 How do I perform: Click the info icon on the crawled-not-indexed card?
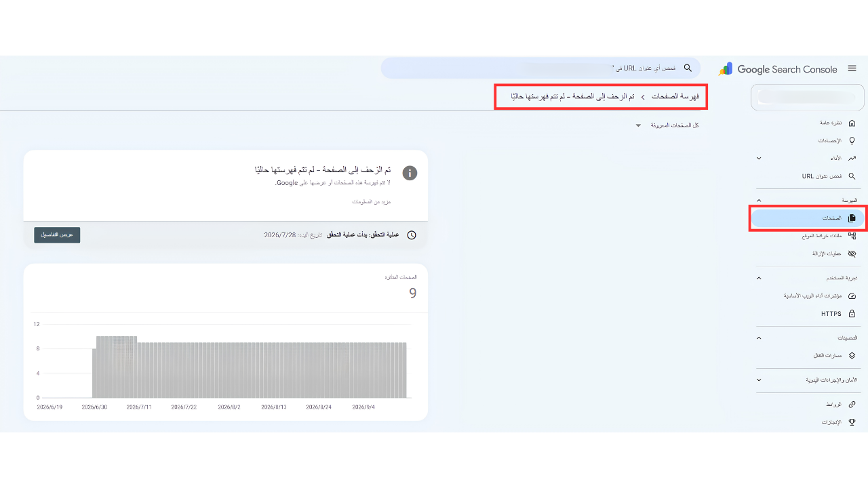pyautogui.click(x=410, y=173)
